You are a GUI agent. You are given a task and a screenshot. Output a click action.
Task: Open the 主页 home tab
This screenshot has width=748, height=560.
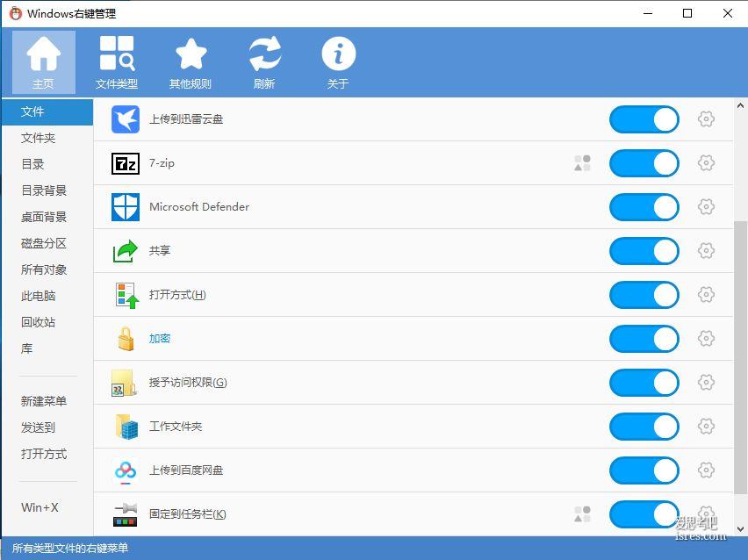(x=43, y=62)
